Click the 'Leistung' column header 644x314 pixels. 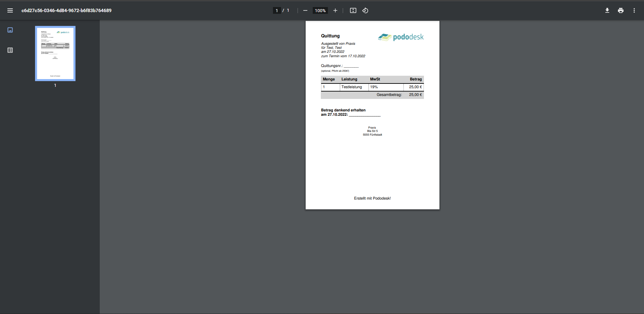point(349,79)
